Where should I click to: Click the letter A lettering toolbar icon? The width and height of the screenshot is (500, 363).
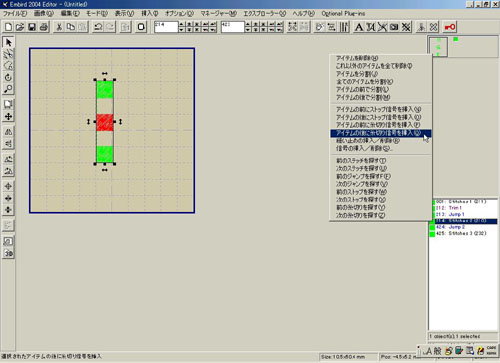pos(359,27)
